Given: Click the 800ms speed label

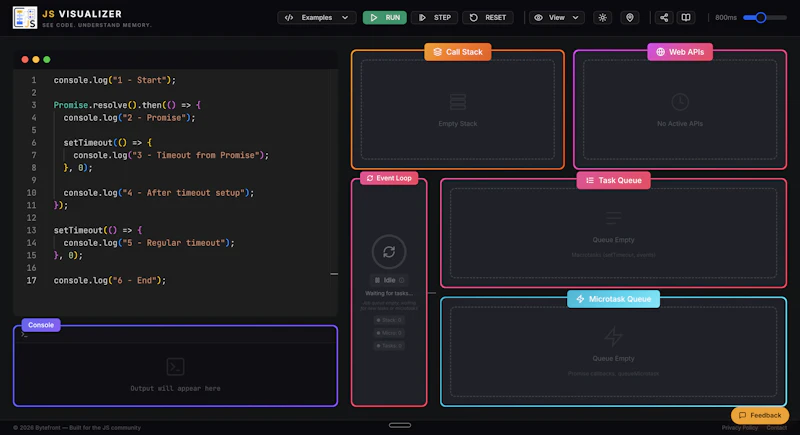Looking at the screenshot, I should 726,17.
